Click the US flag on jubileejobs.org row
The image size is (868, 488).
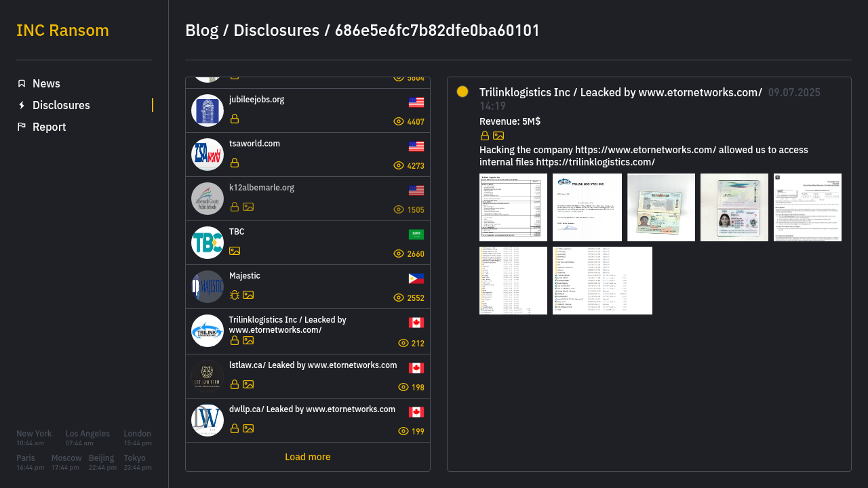coord(416,102)
